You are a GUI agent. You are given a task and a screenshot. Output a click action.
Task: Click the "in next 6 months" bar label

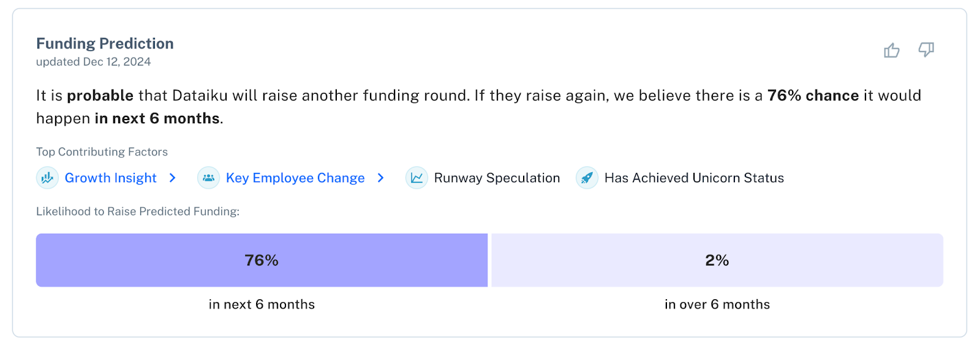[x=262, y=305]
